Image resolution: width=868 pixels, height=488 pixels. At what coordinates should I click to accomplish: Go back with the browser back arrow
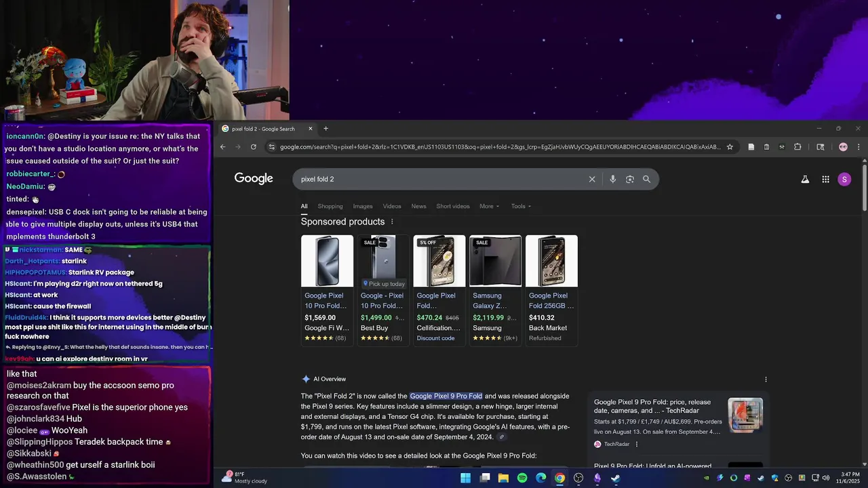tap(222, 146)
